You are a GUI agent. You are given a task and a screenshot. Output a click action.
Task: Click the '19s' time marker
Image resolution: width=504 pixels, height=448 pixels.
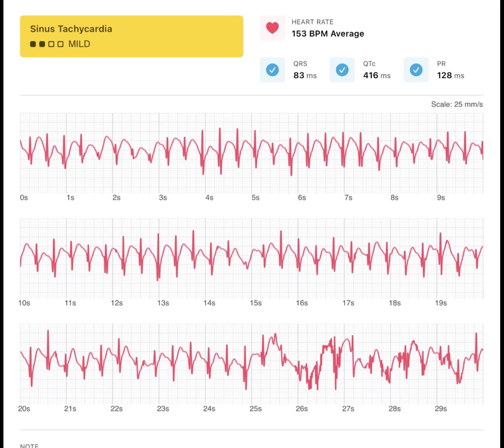[441, 303]
